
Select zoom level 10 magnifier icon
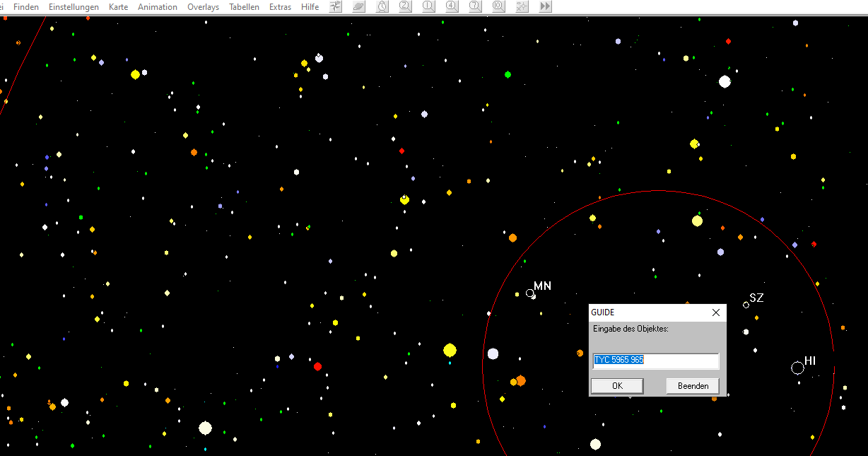498,6
